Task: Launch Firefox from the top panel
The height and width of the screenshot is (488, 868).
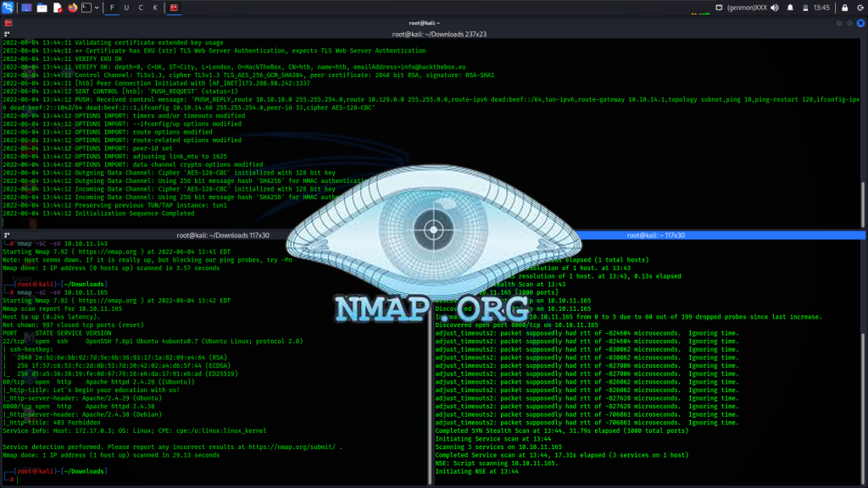Action: tap(71, 7)
